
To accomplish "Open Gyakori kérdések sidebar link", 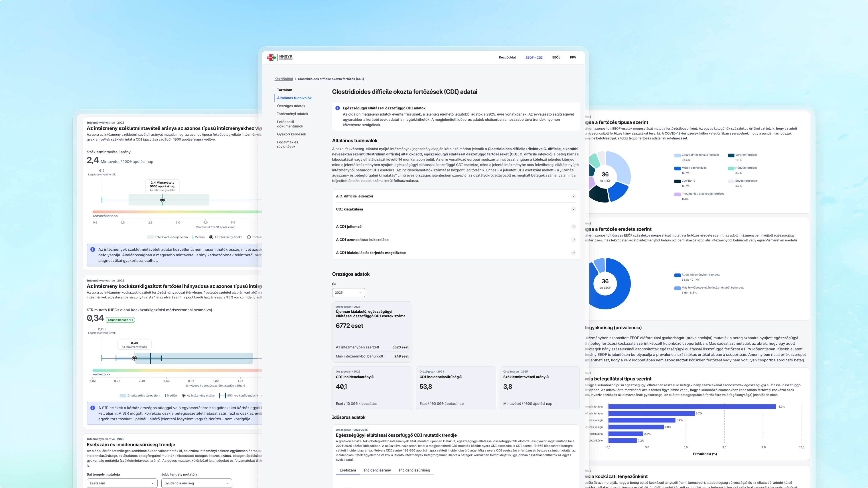I will (x=292, y=134).
